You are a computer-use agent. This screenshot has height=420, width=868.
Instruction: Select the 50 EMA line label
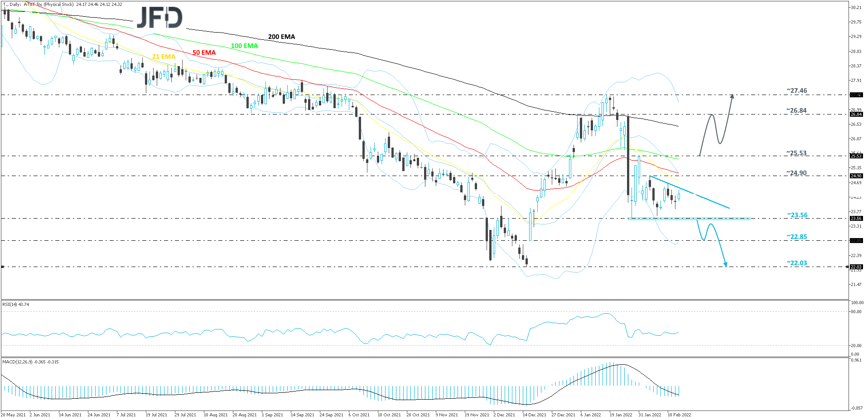pyautogui.click(x=204, y=52)
